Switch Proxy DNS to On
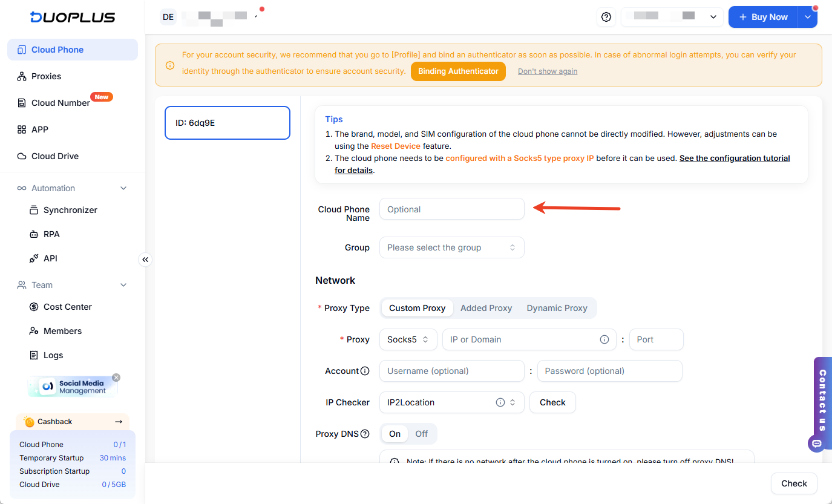The image size is (832, 504). point(395,434)
